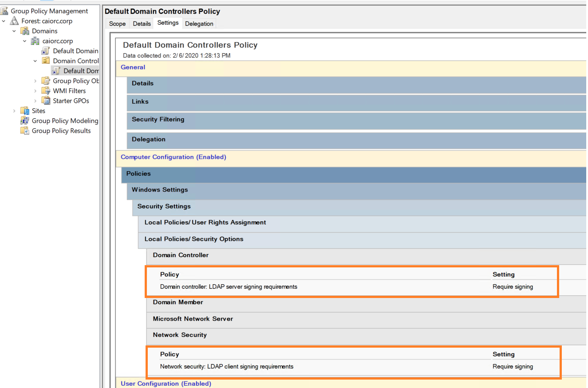
Task: Switch to the Scope tab
Action: [117, 24]
